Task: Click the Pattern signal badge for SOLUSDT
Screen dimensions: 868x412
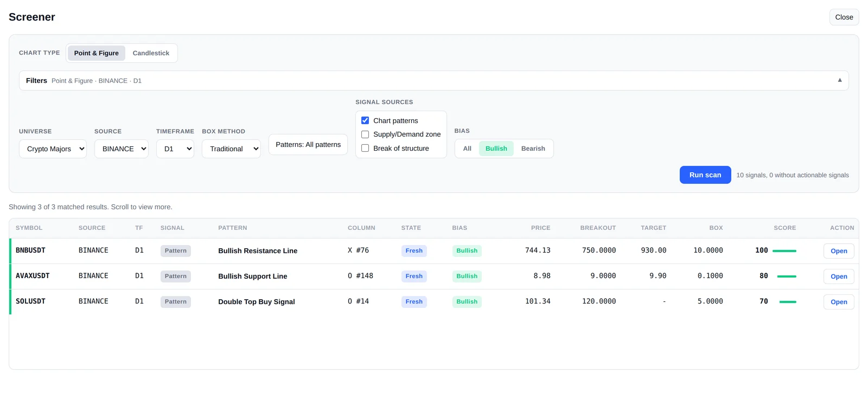Action: coord(176,302)
